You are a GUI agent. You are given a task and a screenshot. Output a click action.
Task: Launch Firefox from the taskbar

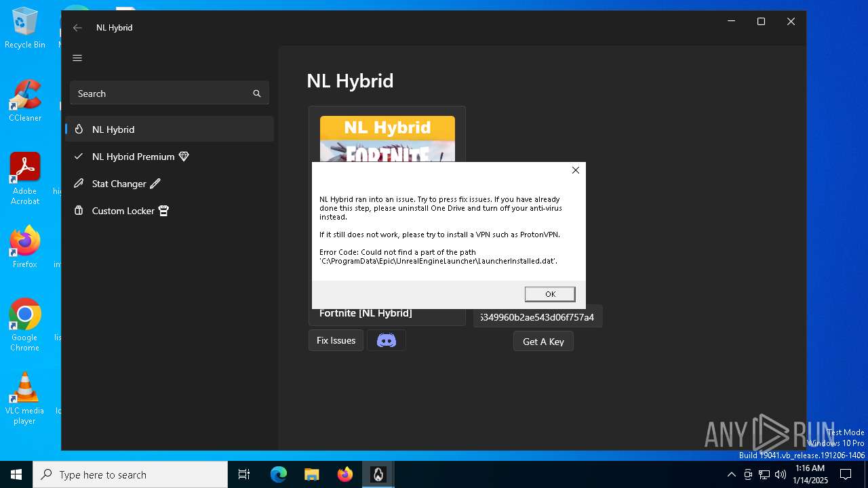click(x=345, y=474)
